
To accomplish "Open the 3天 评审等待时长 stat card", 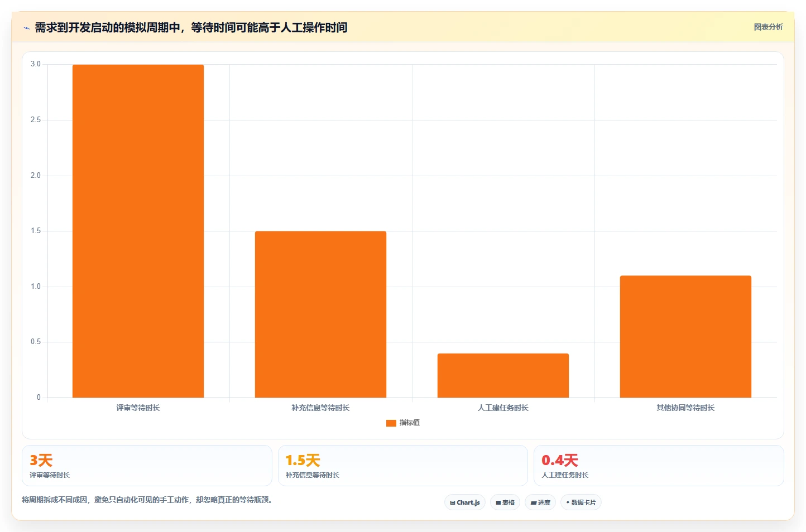I will pyautogui.click(x=147, y=466).
